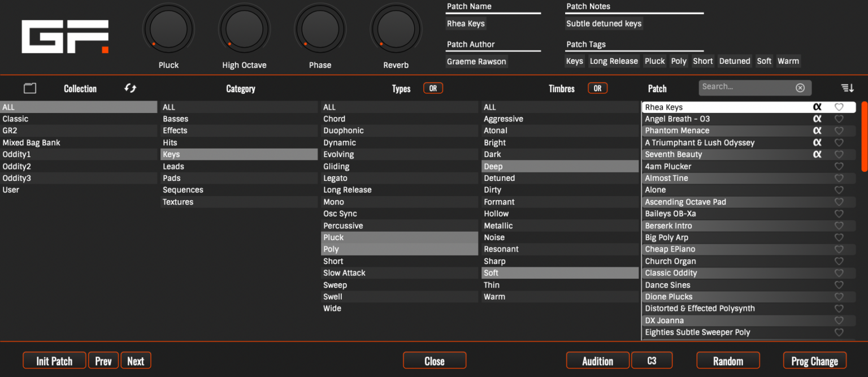The width and height of the screenshot is (868, 377).
Task: Click the Init Patch button
Action: [x=54, y=360]
